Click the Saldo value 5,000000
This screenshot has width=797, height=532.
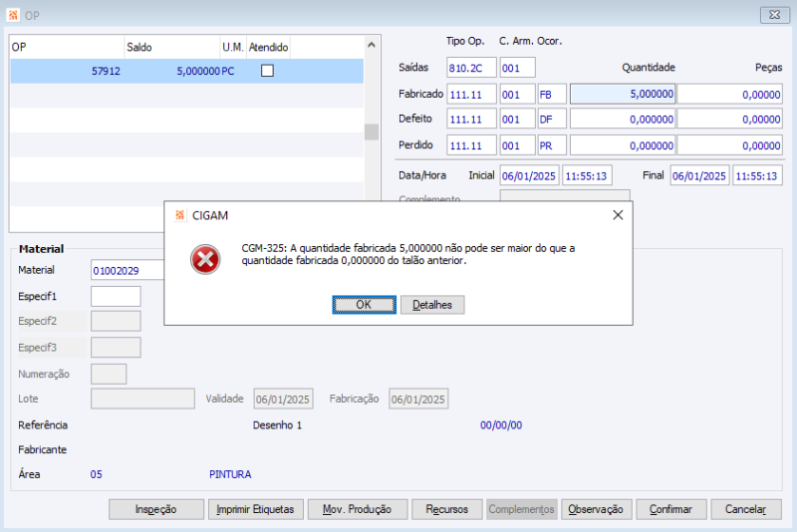[x=198, y=71]
